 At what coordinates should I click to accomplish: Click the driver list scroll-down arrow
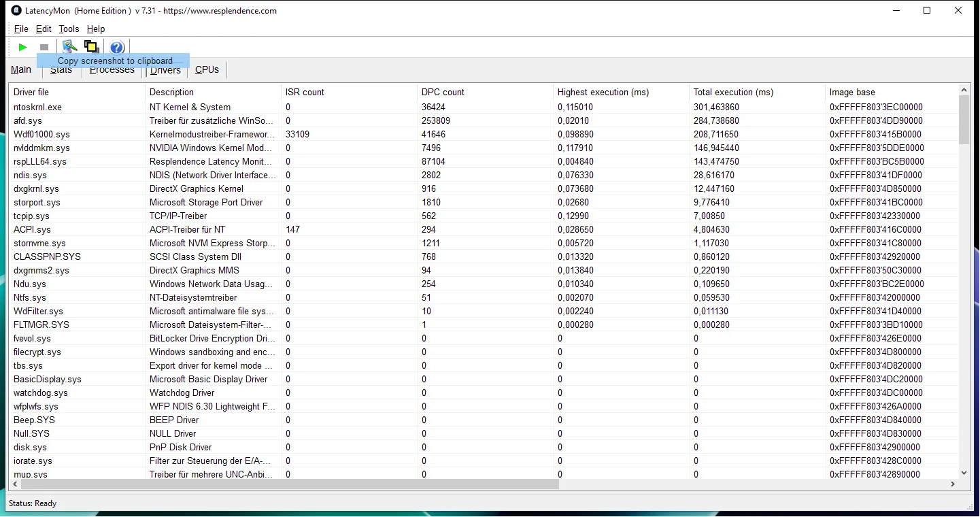(x=964, y=473)
